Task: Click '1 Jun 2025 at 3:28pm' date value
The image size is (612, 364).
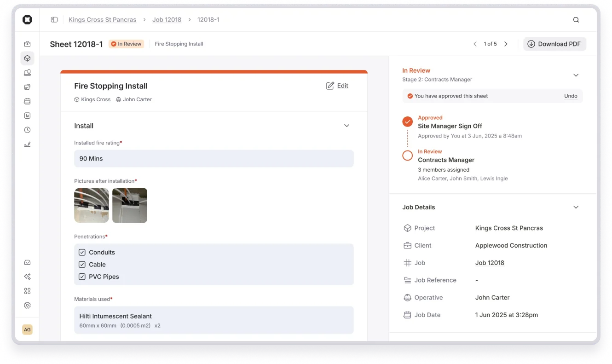Action: (507, 315)
